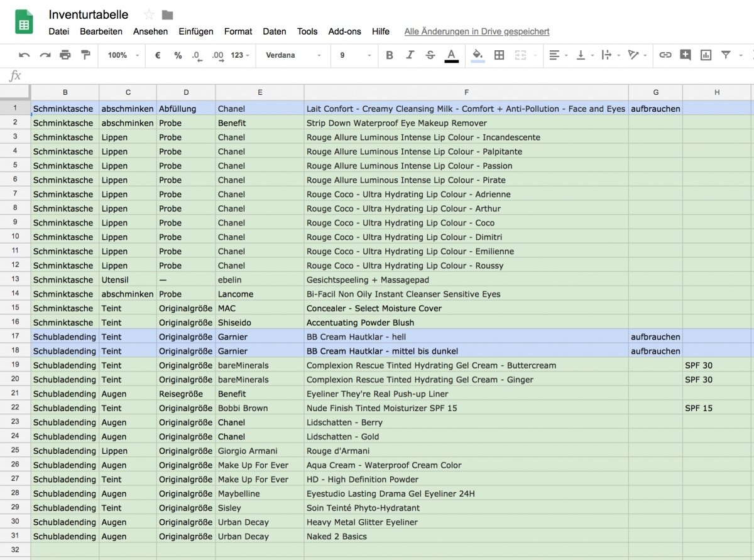Click into the fx formula bar

[x=390, y=76]
